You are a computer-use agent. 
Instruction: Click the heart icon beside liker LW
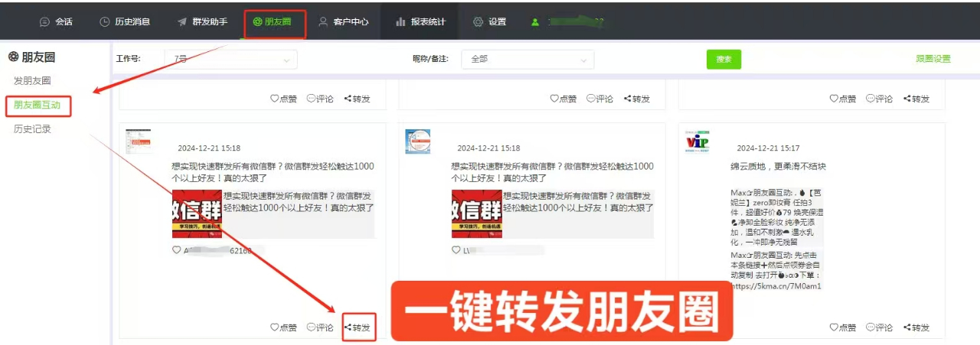[x=456, y=250]
